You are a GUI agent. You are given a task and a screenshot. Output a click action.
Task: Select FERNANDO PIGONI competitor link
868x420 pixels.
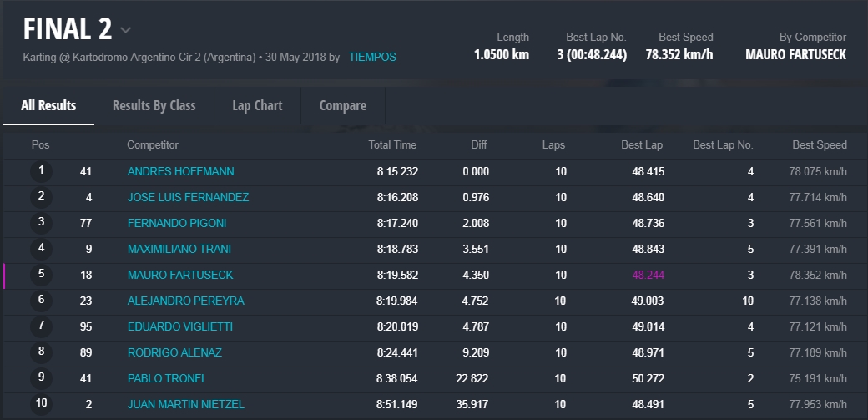[177, 224]
